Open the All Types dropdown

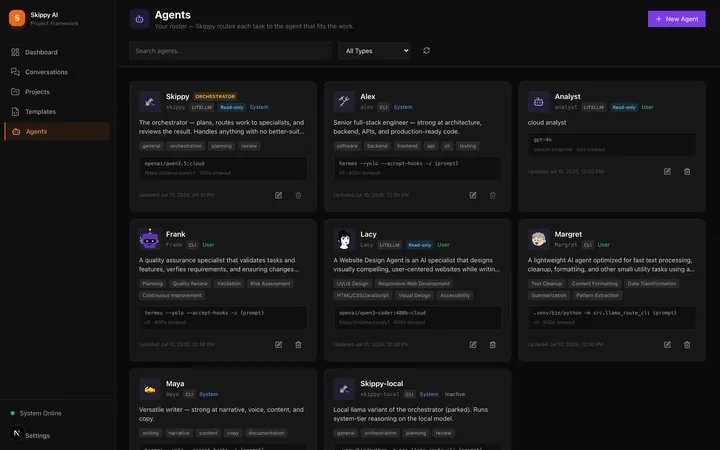click(x=374, y=51)
